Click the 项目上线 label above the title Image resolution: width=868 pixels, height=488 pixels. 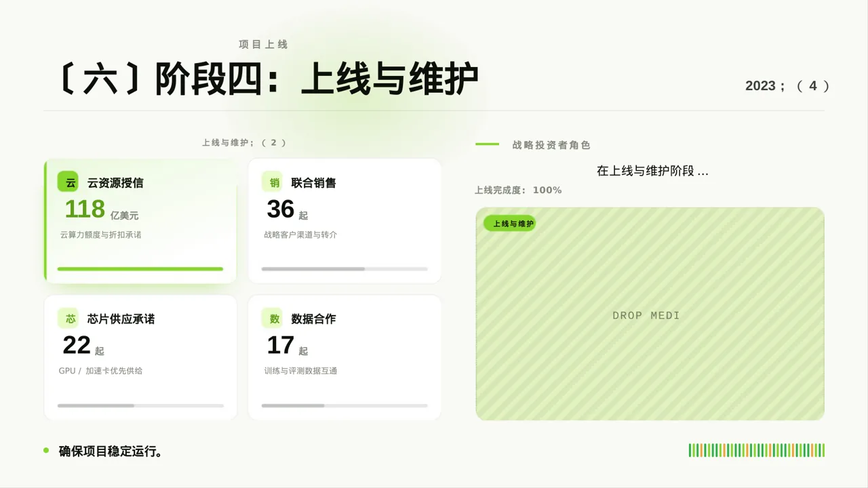[263, 44]
